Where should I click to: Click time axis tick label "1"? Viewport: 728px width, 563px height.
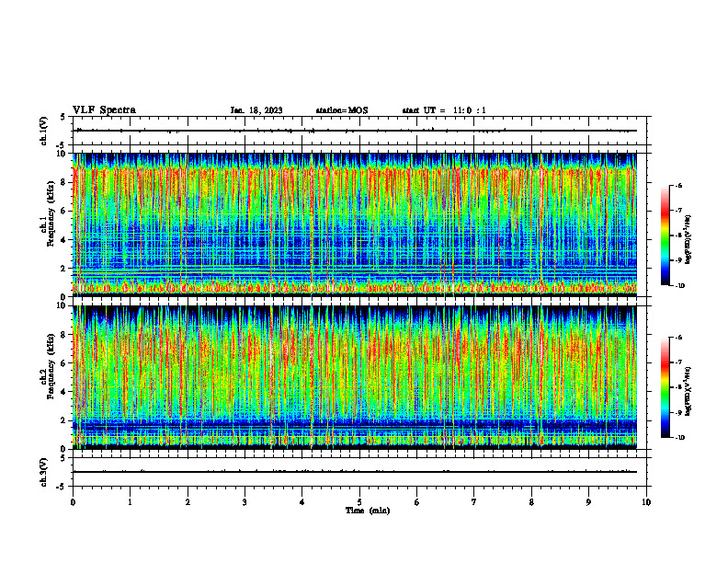131,502
